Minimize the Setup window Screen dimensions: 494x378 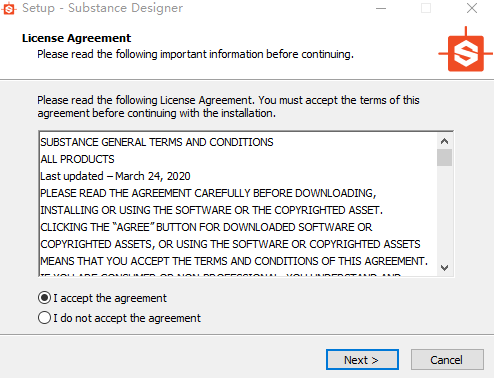(381, 8)
